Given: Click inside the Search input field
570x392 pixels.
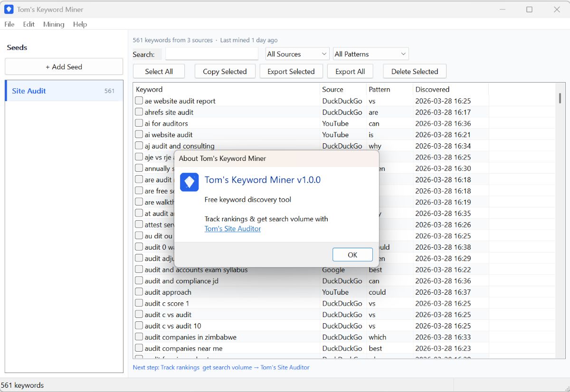Looking at the screenshot, I should pyautogui.click(x=211, y=54).
